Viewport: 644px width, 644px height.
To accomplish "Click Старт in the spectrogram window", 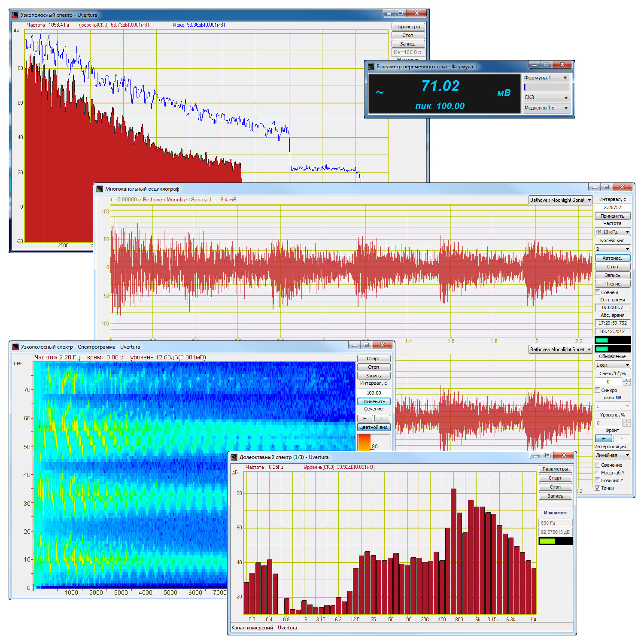I will point(374,358).
